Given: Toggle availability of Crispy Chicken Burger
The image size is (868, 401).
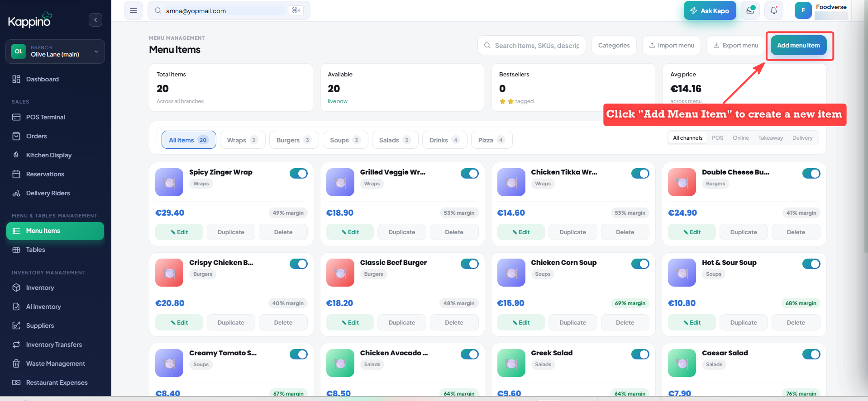Looking at the screenshot, I should click(x=299, y=264).
